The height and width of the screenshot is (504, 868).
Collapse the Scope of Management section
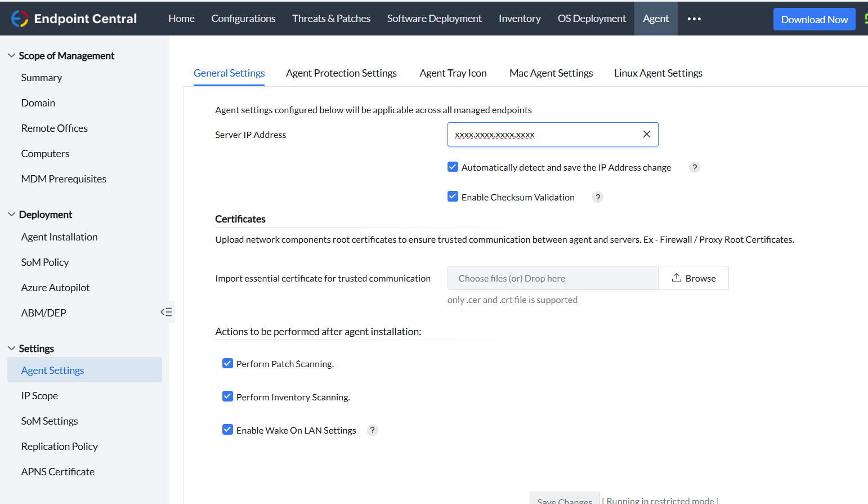(11, 55)
